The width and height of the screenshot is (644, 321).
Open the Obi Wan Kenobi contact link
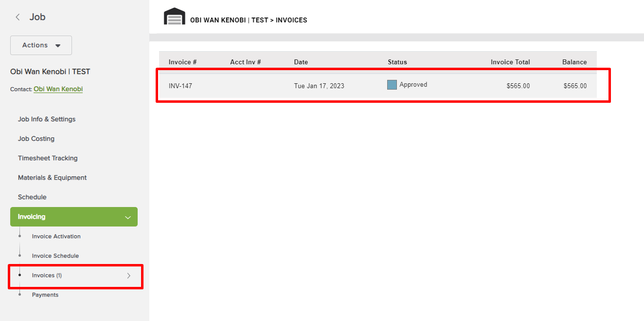(x=58, y=89)
